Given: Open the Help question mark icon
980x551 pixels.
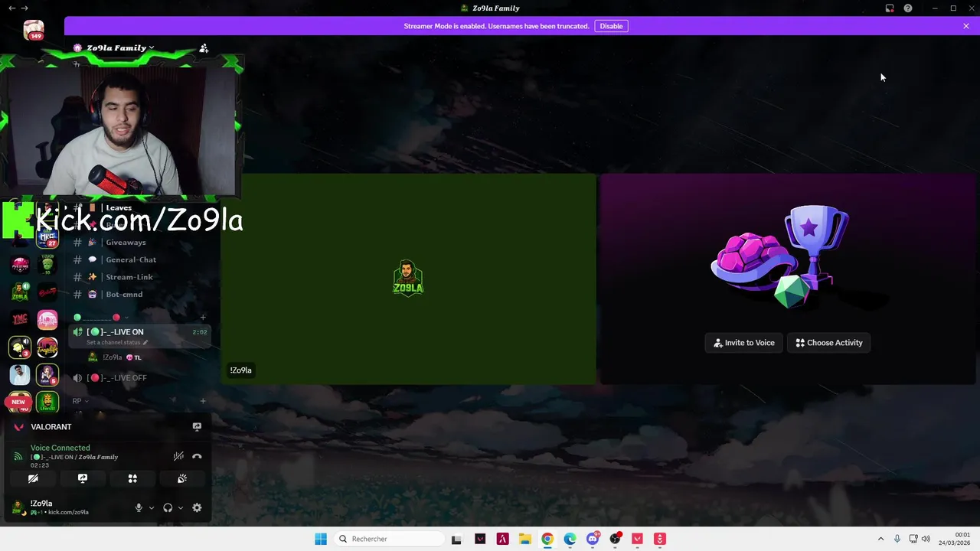Looking at the screenshot, I should coord(908,8).
